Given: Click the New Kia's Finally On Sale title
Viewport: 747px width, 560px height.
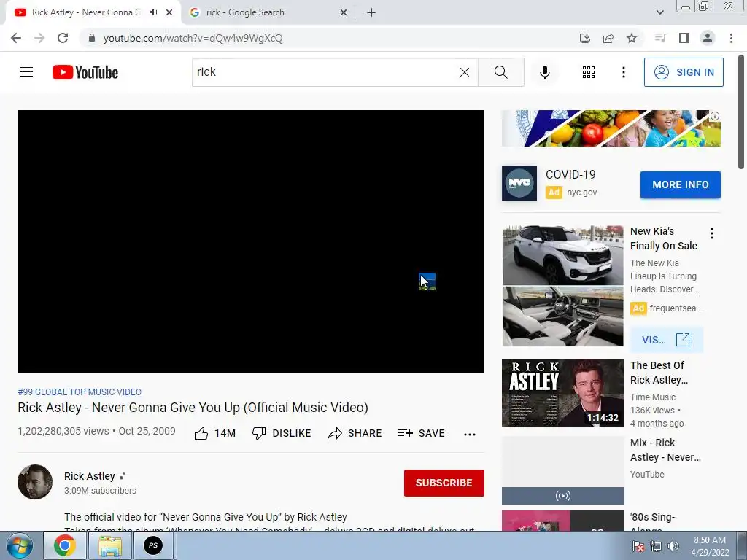Looking at the screenshot, I should pos(664,238).
